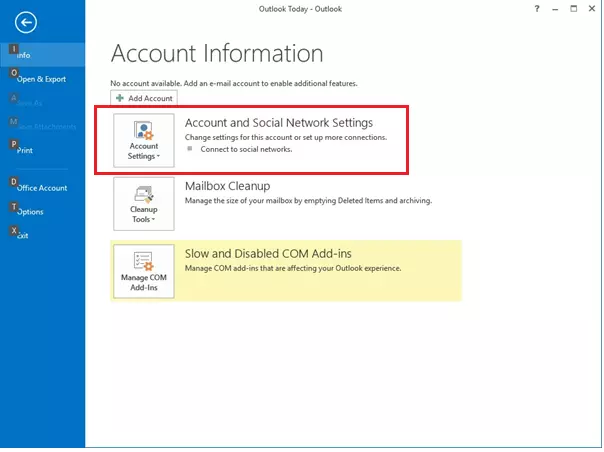Expand the Cleanup Tools dropdown
The width and height of the screenshot is (604, 452).
(x=144, y=204)
